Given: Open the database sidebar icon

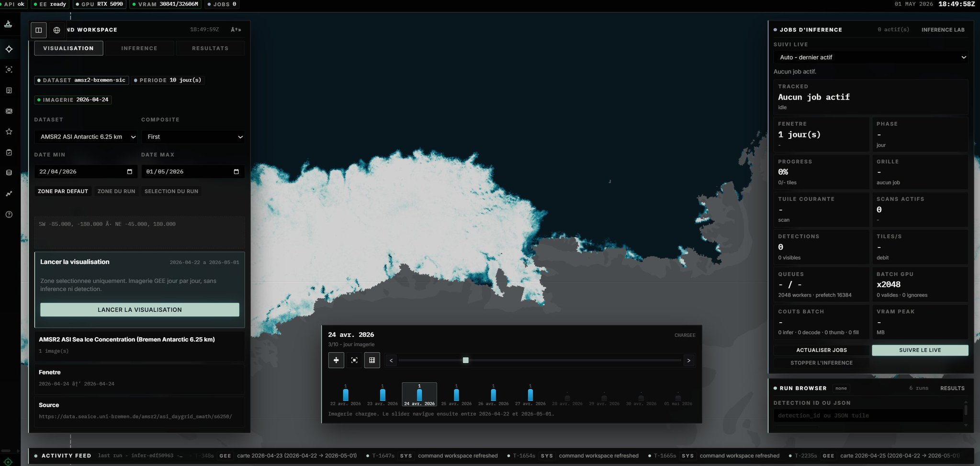Looking at the screenshot, I should click(x=9, y=173).
